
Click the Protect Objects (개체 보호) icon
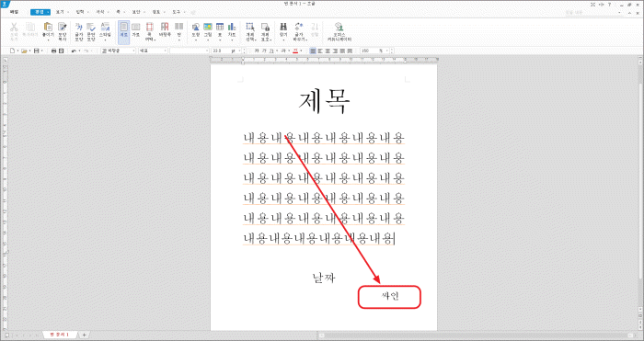265,27
